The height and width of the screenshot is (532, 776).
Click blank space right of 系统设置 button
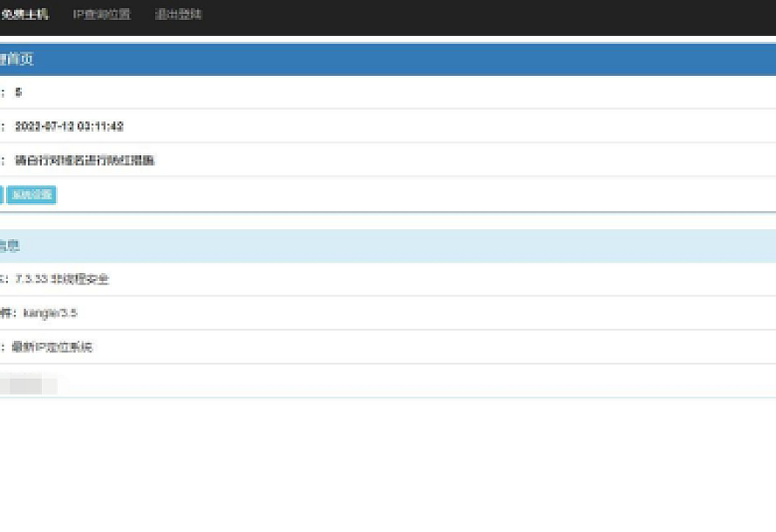(392, 194)
